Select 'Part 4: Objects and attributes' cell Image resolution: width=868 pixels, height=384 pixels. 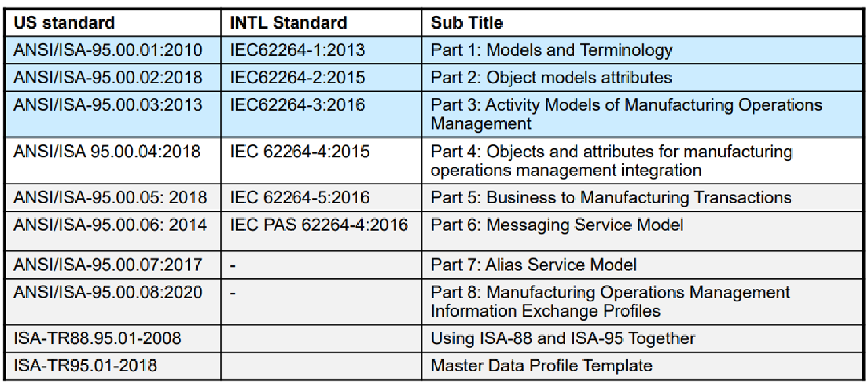642,161
